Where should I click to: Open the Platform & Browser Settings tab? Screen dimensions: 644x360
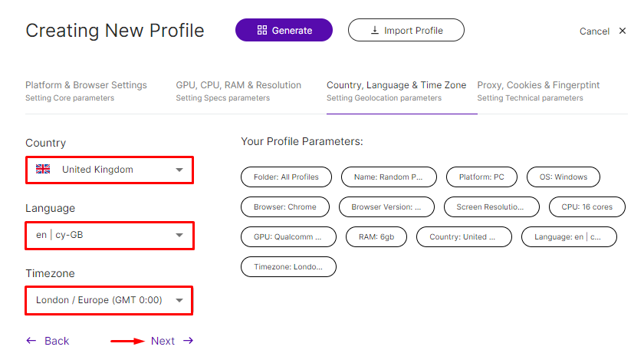(86, 91)
